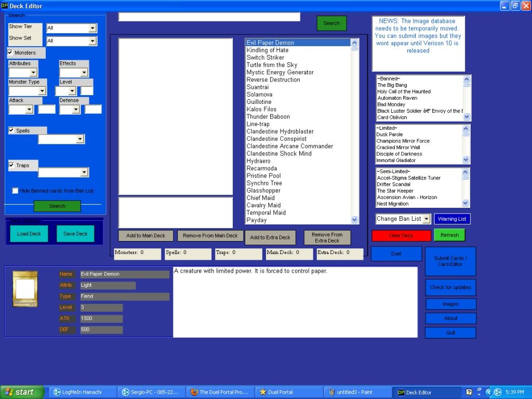Open the Monster Type dropdown

tap(42, 91)
